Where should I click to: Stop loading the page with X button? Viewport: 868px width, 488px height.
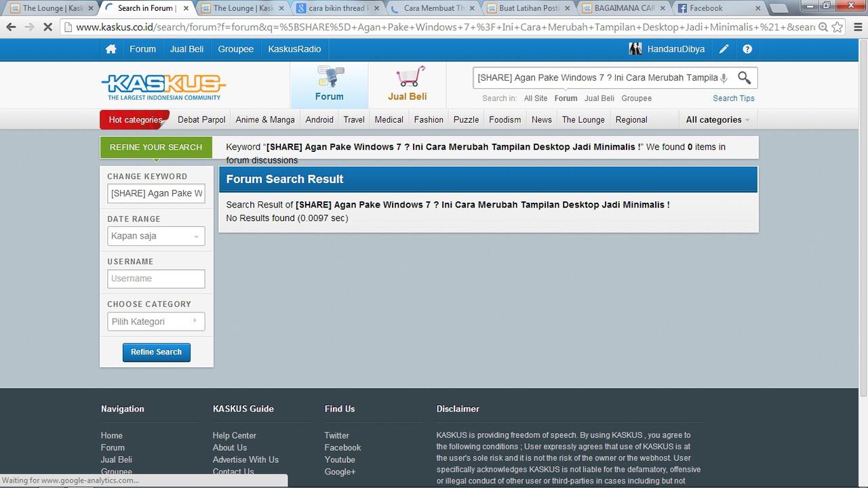tap(49, 27)
